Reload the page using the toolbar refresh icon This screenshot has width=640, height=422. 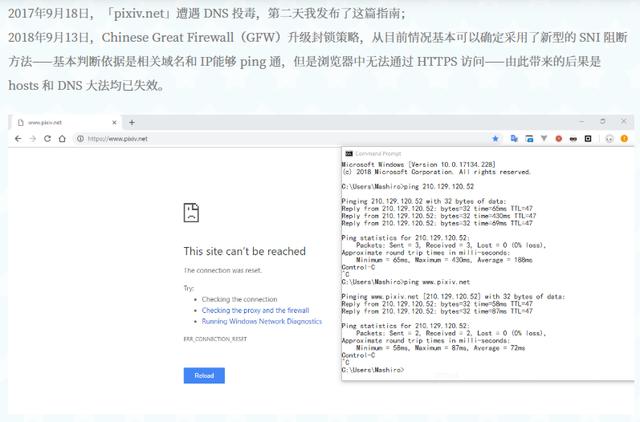pyautogui.click(x=47, y=139)
